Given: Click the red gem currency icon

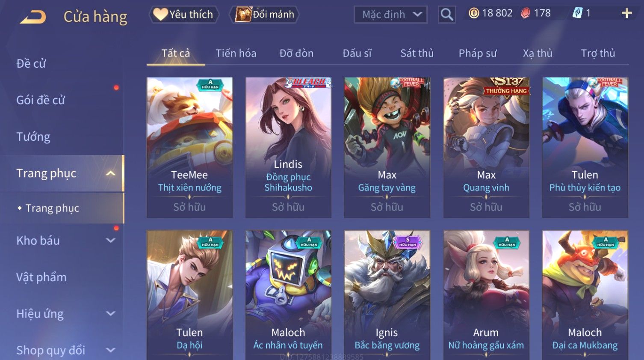Looking at the screenshot, I should pos(525,13).
